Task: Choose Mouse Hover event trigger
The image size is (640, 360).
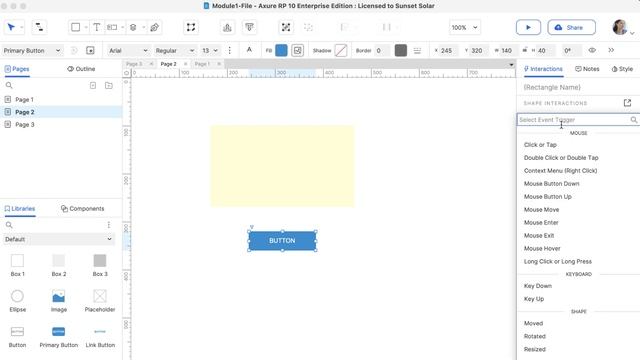Action: [x=542, y=249]
